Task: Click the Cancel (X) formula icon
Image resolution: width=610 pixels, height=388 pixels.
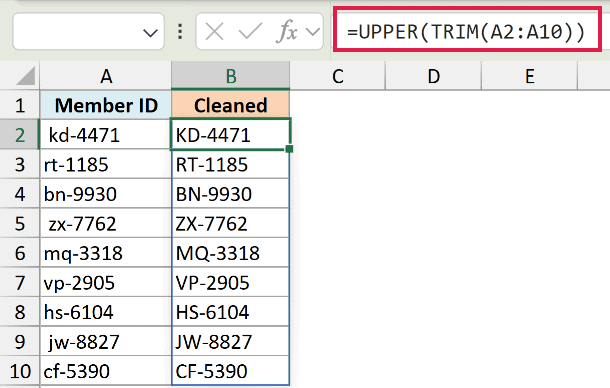Action: 214,31
